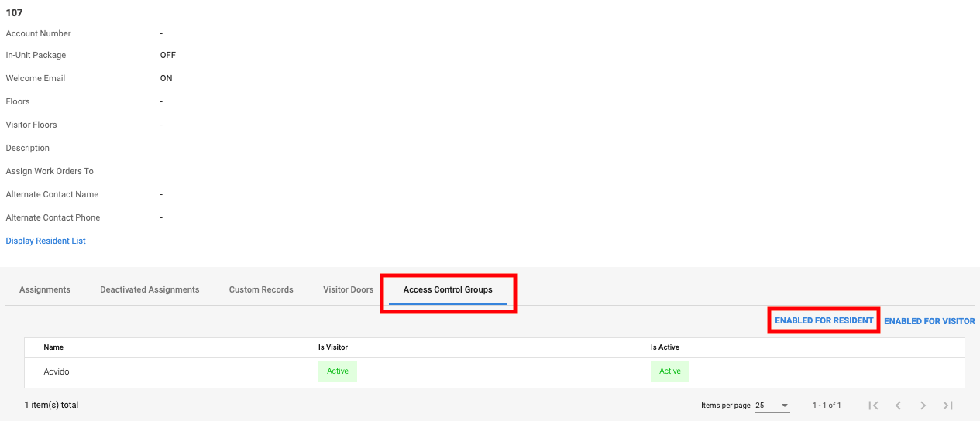The width and height of the screenshot is (980, 421).
Task: Jump to the last page of results
Action: pyautogui.click(x=947, y=406)
